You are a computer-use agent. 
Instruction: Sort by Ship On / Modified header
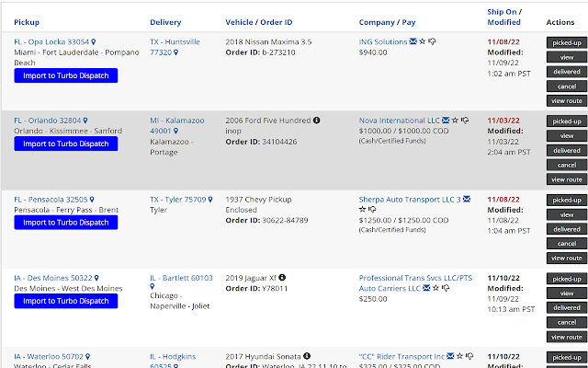[504, 17]
